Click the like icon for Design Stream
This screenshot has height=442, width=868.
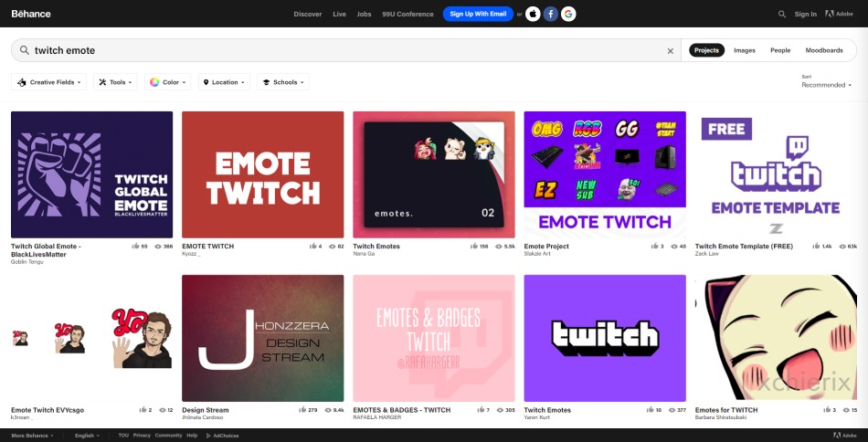pos(302,410)
